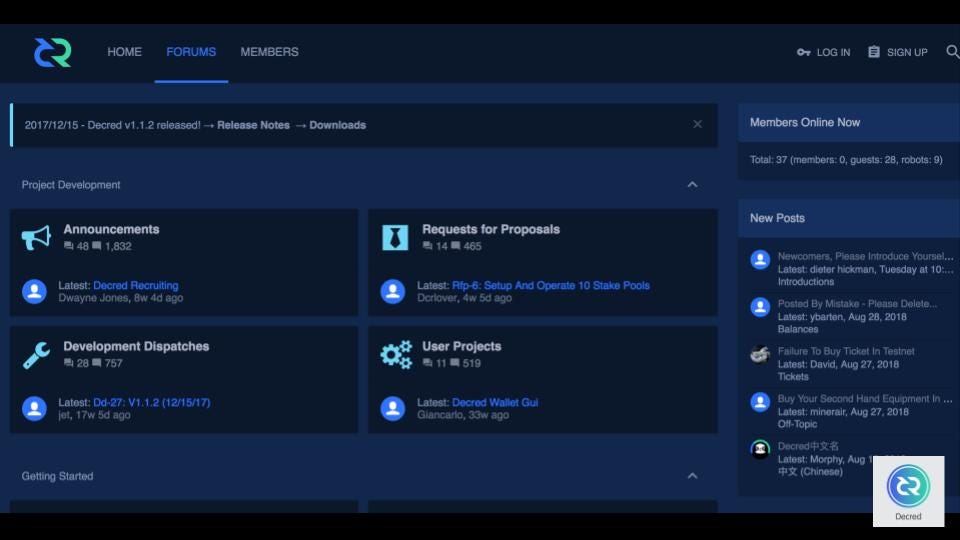The height and width of the screenshot is (540, 960).
Task: Click Morphy's avatar beside Decred中文名 post
Action: click(760, 449)
